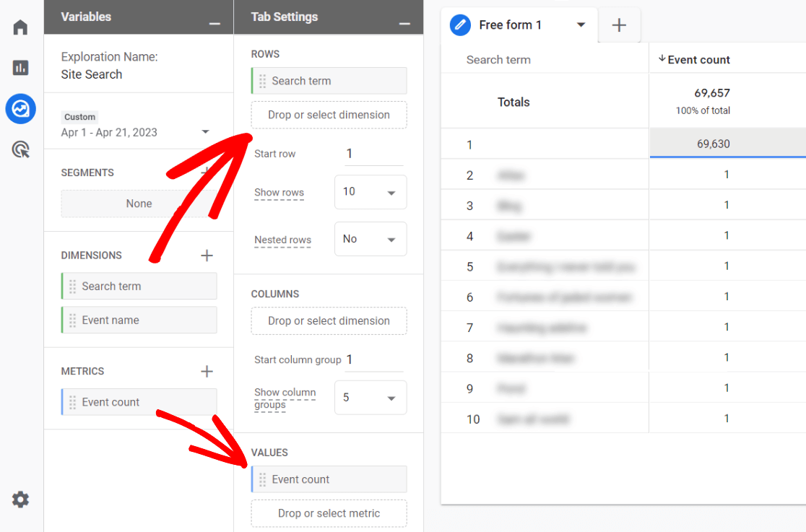Select the Explore navigation icon
The width and height of the screenshot is (806, 532).
pyautogui.click(x=20, y=108)
